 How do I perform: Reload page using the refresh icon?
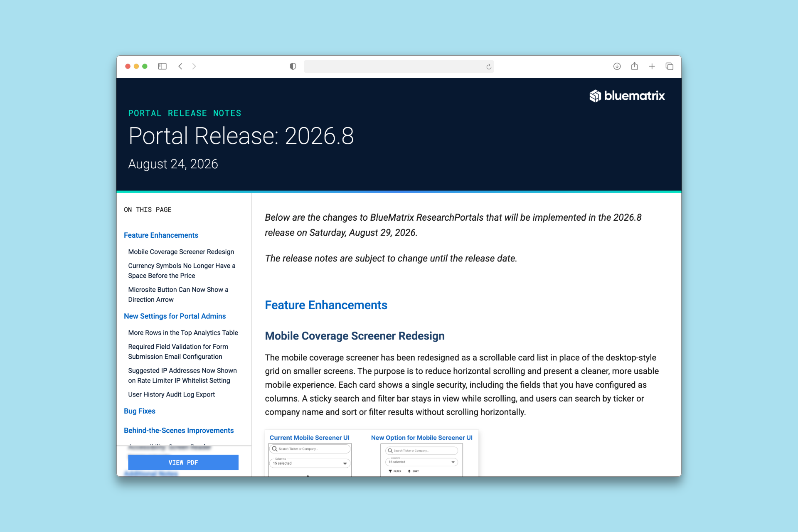coord(489,66)
